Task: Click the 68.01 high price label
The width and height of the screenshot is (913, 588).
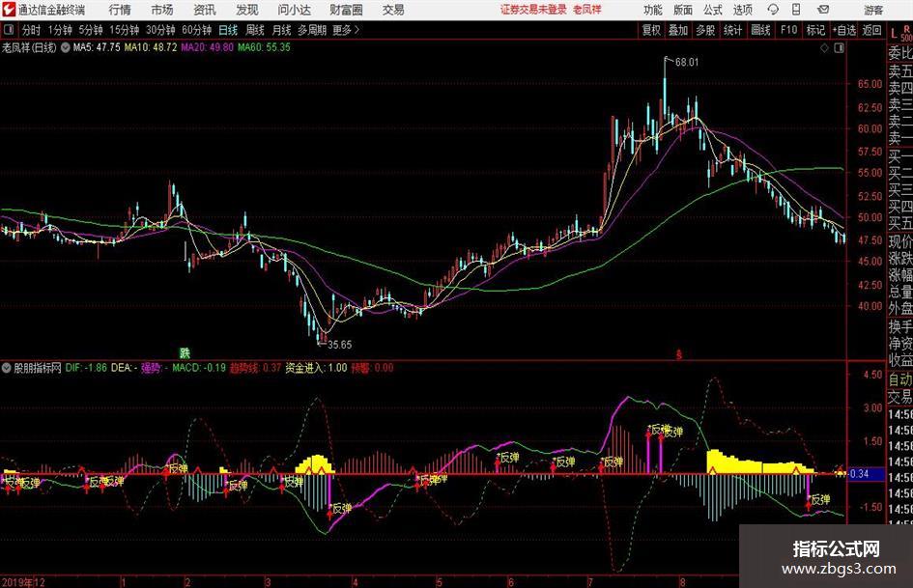Action: 687,63
